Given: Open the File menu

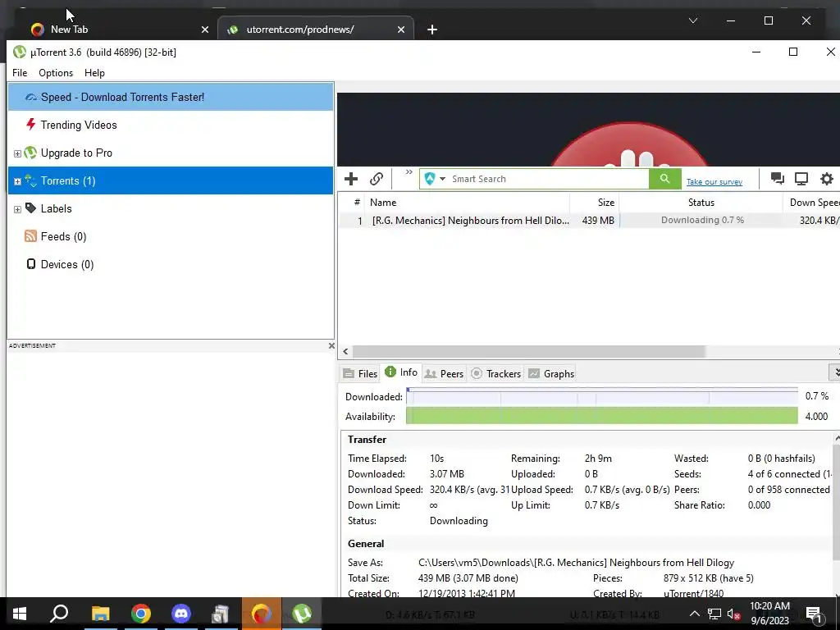Looking at the screenshot, I should 20,73.
